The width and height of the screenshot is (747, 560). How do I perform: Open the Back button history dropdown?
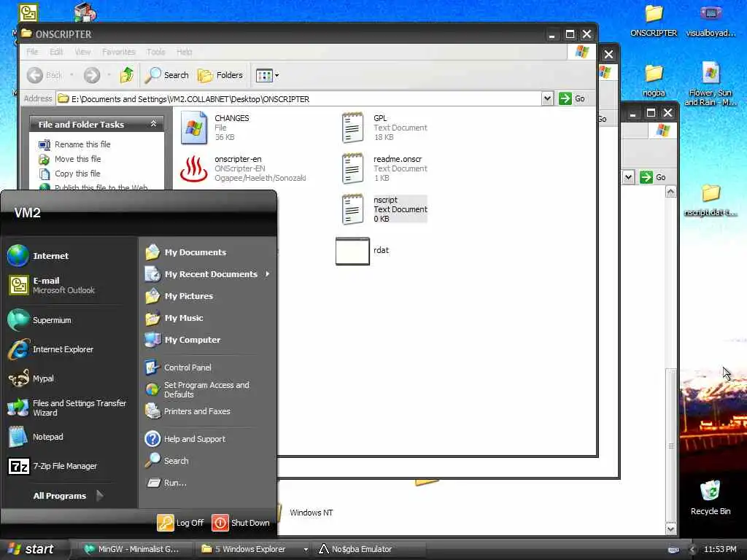(72, 75)
